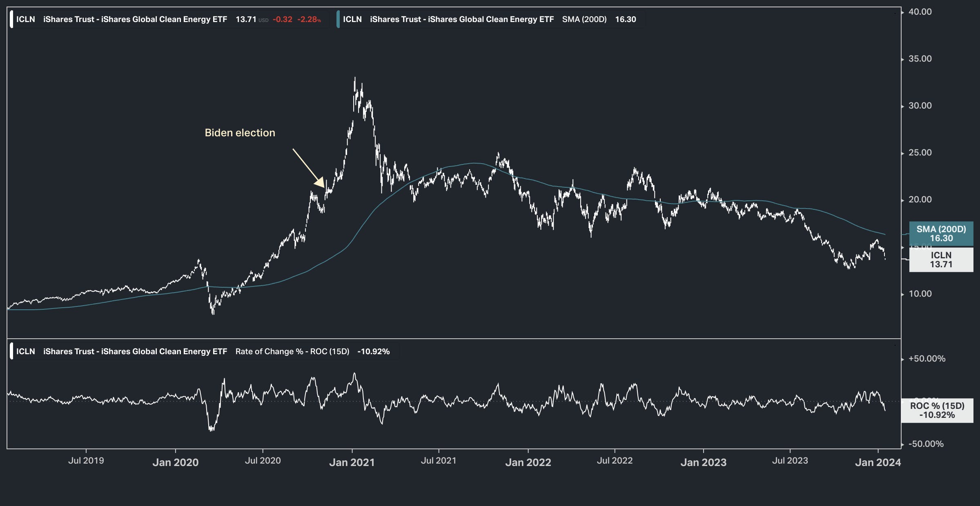Click the -50.00% ROC axis label
The image size is (980, 506).
click(926, 444)
